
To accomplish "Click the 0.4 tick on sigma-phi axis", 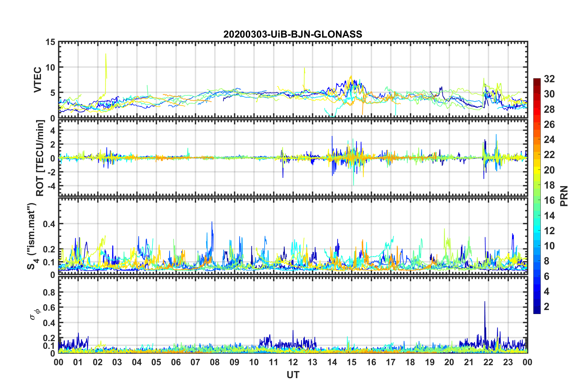I will (x=49, y=323).
